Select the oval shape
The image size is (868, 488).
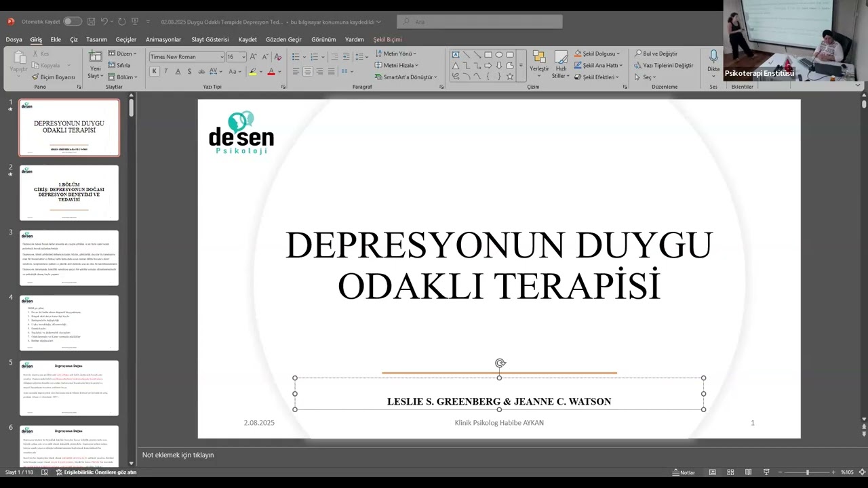click(499, 55)
